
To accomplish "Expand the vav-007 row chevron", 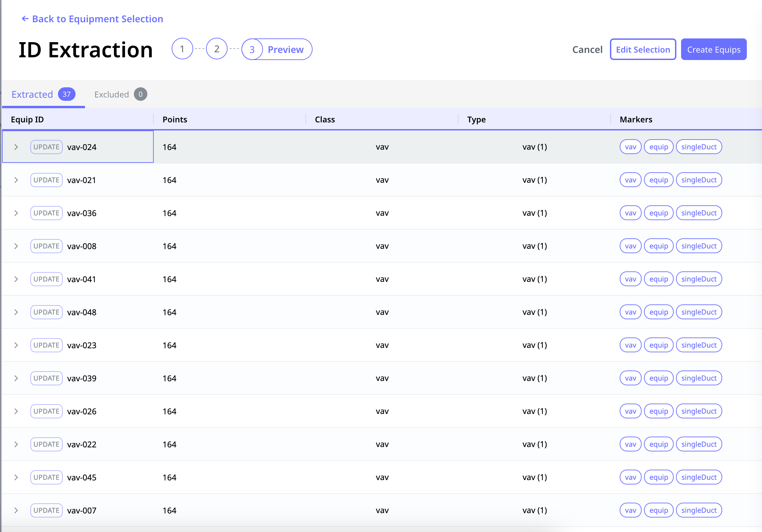I will point(16,510).
